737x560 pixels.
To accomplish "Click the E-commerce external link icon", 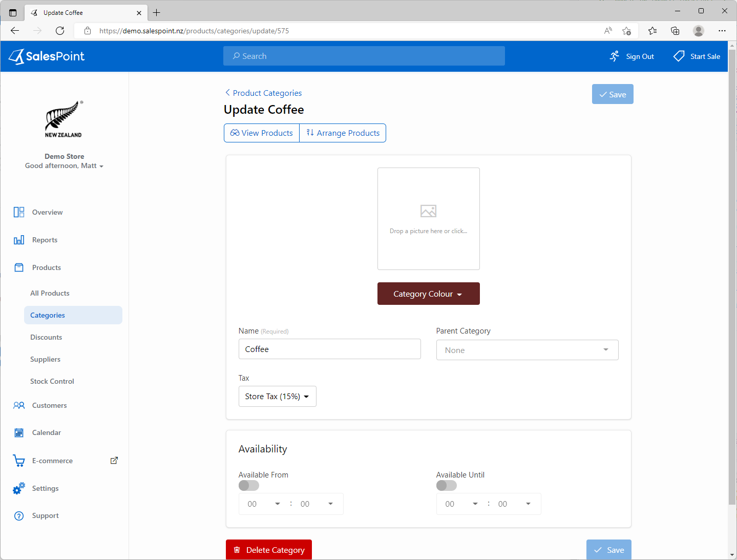I will 114,460.
